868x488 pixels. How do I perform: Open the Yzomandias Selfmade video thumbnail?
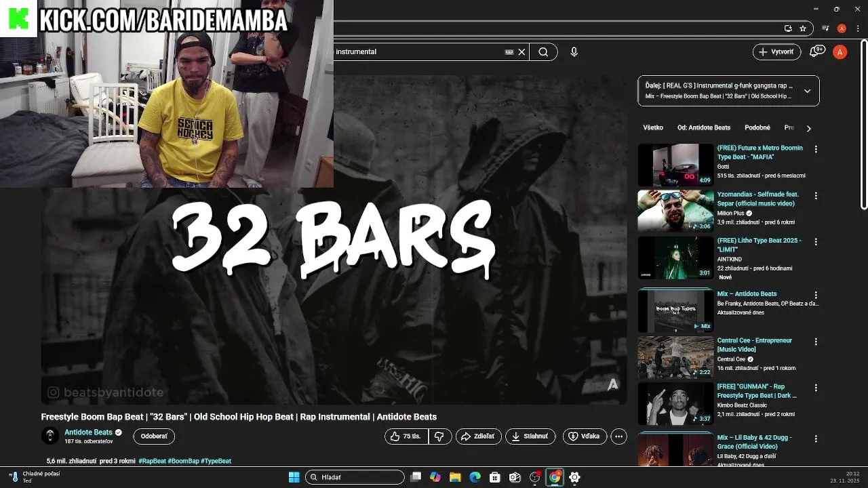tap(675, 211)
